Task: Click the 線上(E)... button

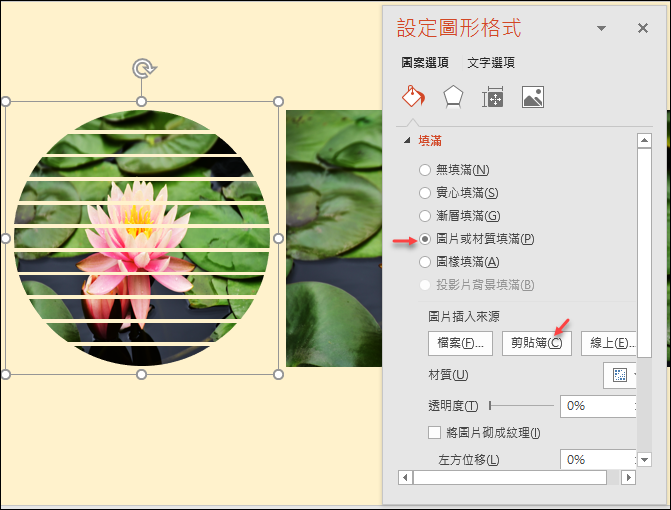Action: click(609, 343)
